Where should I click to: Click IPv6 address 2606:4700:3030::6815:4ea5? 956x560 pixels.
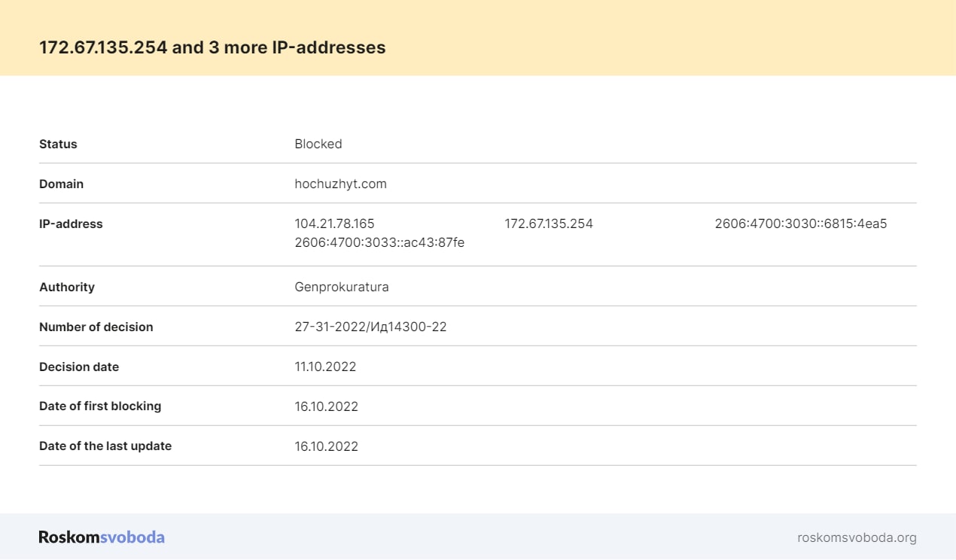click(x=800, y=224)
